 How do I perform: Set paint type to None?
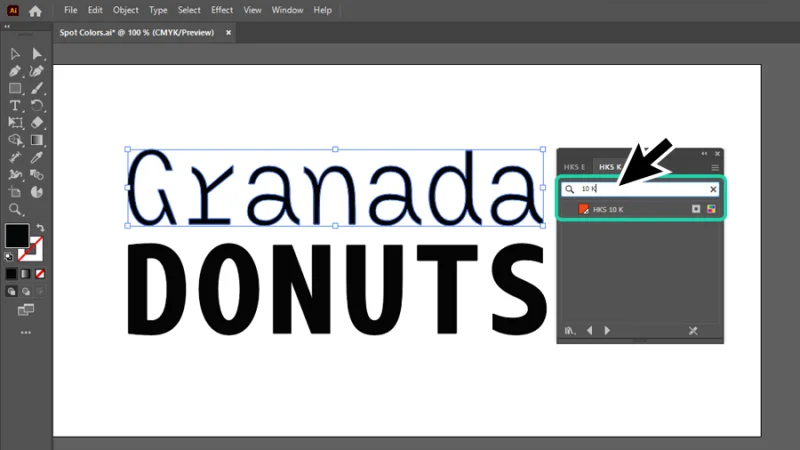pos(40,274)
